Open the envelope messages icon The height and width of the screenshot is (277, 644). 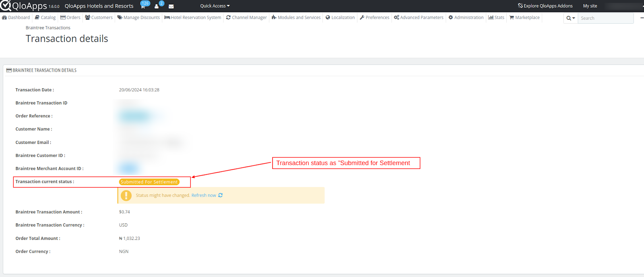171,6
